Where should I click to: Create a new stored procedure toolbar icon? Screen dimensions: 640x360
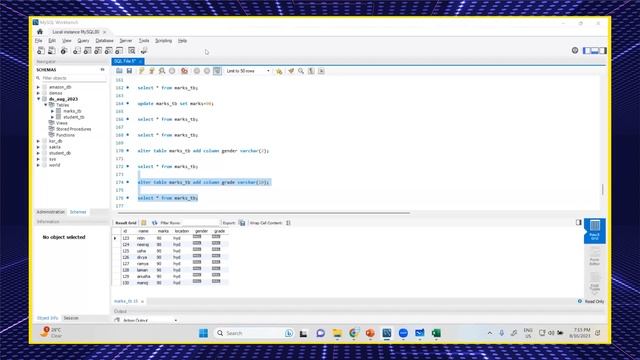109,51
